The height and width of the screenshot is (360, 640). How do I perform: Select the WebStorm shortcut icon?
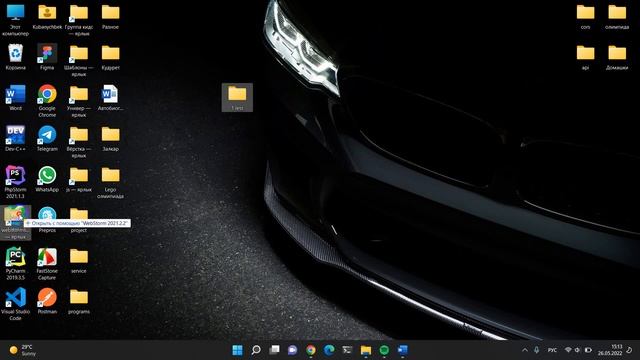[x=16, y=223]
